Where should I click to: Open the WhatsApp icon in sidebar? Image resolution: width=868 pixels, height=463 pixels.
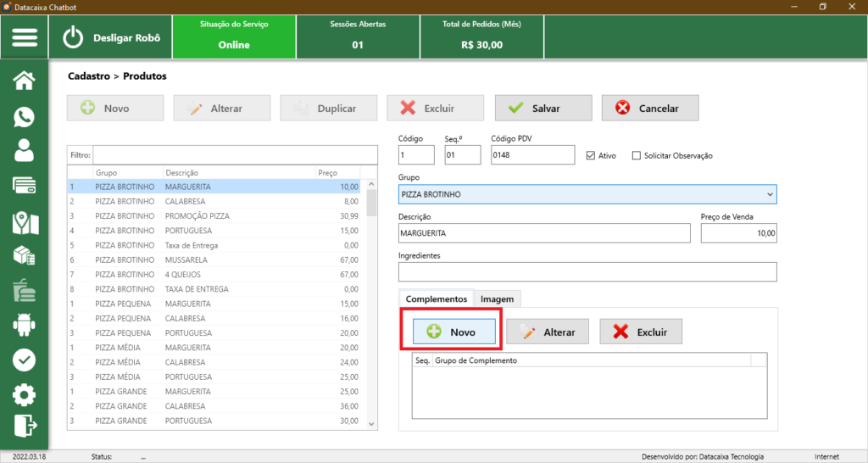[25, 116]
